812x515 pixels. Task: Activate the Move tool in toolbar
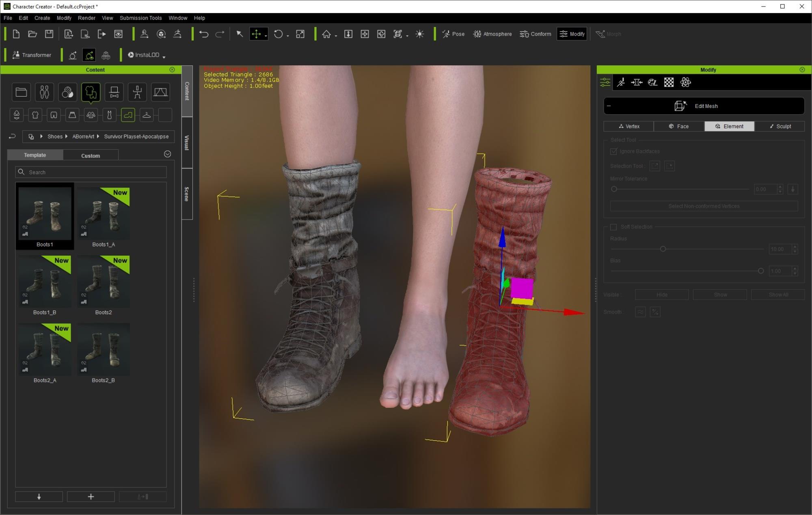tap(256, 34)
